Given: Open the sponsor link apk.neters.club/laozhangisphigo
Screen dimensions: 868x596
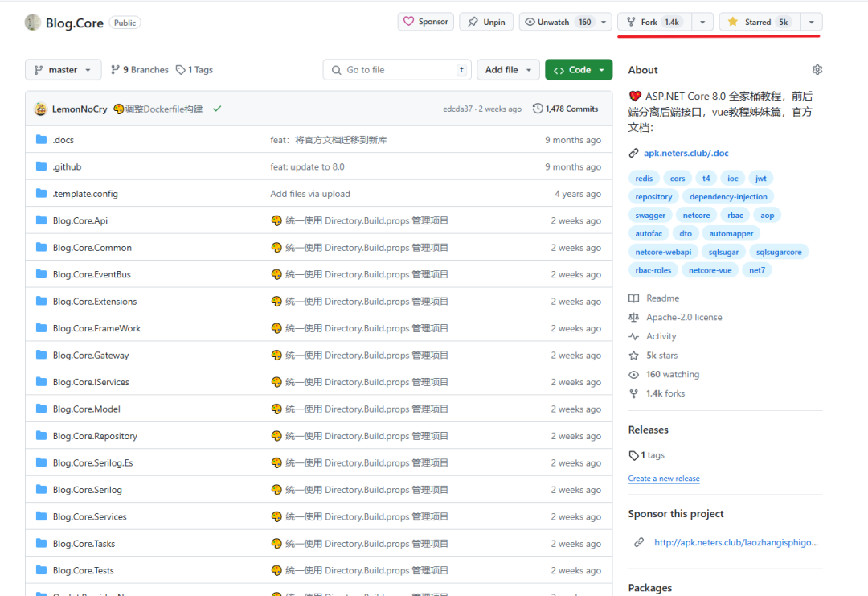Looking at the screenshot, I should pyautogui.click(x=735, y=542).
